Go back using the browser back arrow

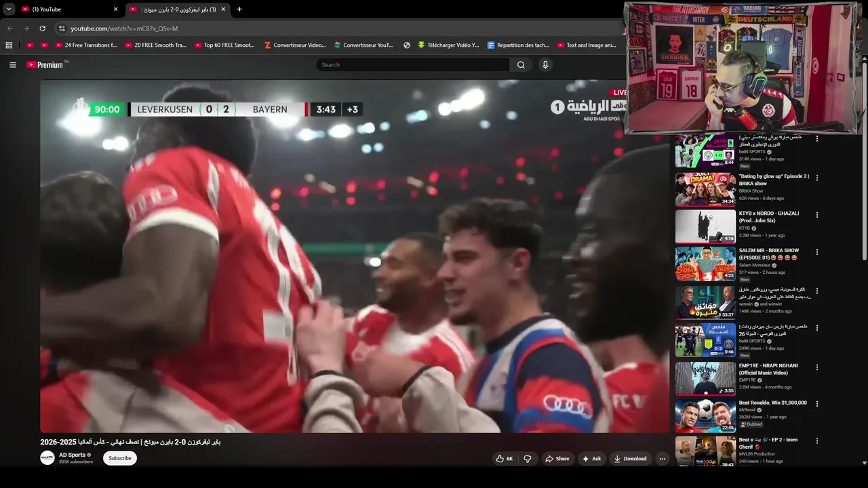(x=10, y=28)
